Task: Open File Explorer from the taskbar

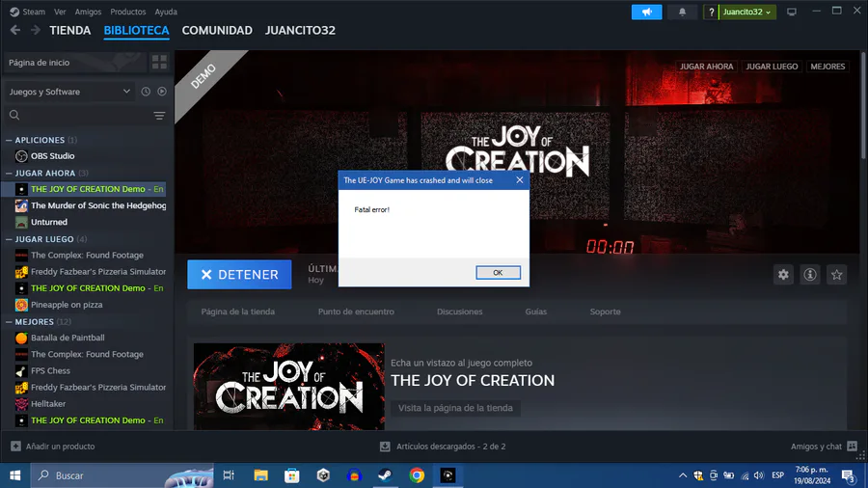Action: point(260,475)
